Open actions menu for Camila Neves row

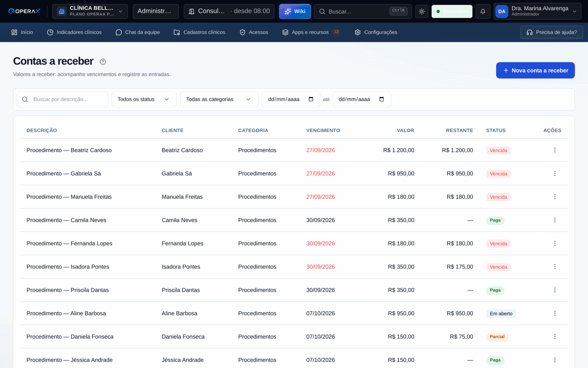tap(555, 220)
